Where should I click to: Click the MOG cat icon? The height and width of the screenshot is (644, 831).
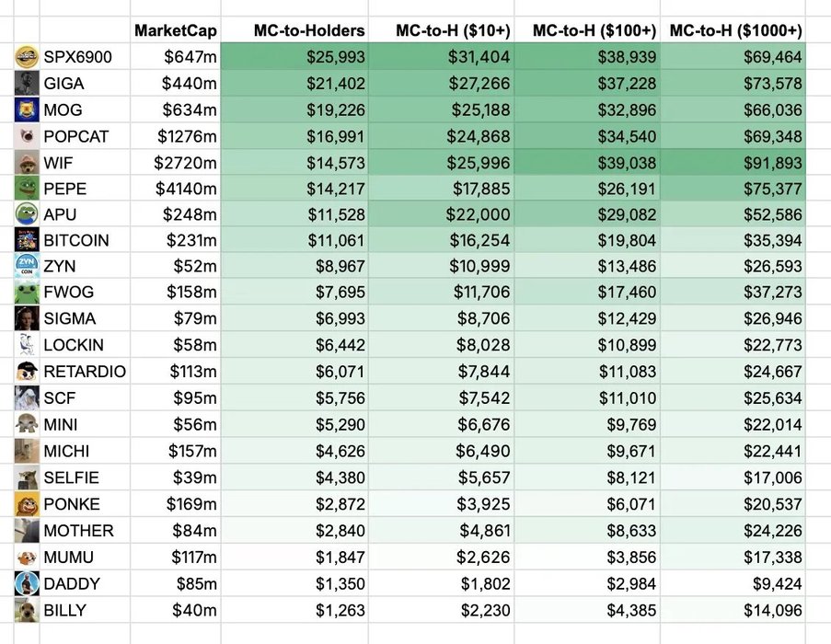pos(27,109)
